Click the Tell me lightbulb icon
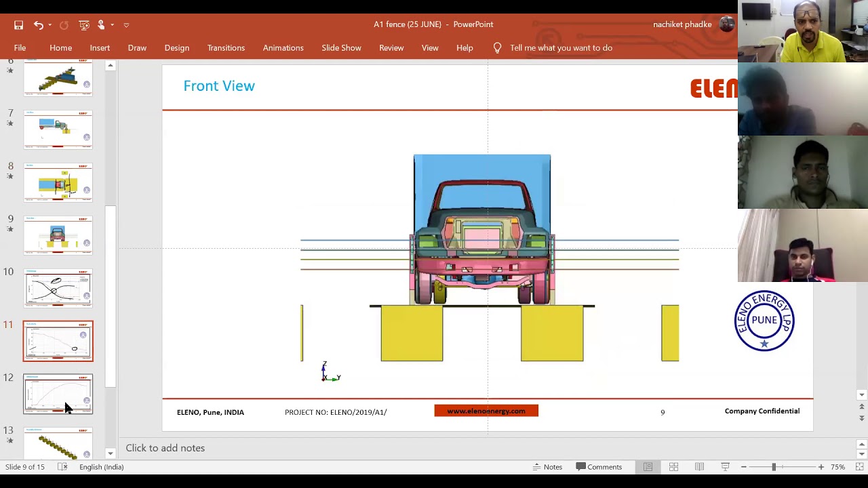The image size is (868, 488). coord(497,48)
